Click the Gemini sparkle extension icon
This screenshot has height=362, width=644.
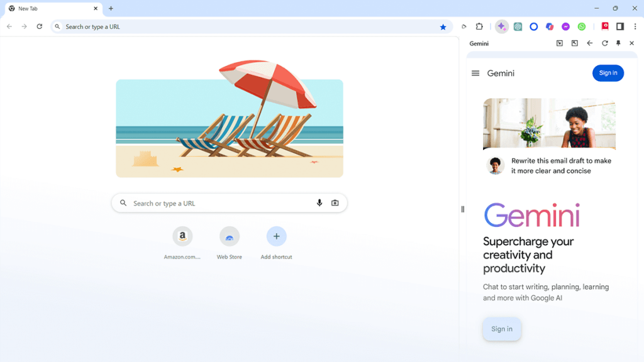point(501,26)
